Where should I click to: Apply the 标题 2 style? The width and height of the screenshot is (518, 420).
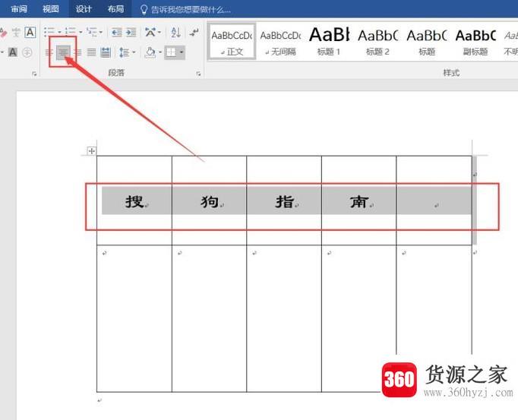(x=377, y=42)
